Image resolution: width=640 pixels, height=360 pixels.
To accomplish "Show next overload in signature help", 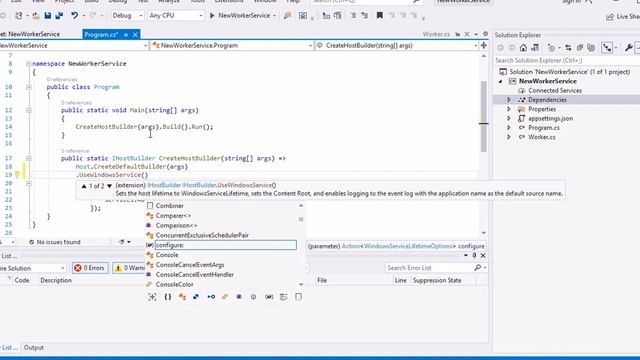I will click(109, 186).
